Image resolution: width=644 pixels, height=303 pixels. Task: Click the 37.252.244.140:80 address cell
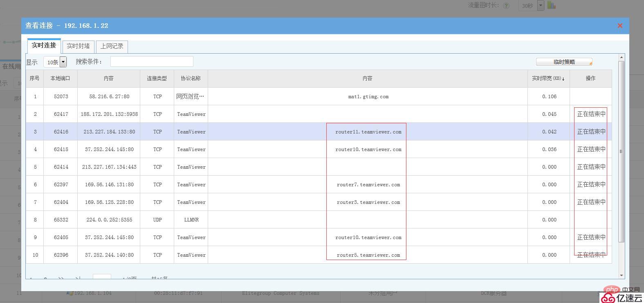pyautogui.click(x=109, y=255)
